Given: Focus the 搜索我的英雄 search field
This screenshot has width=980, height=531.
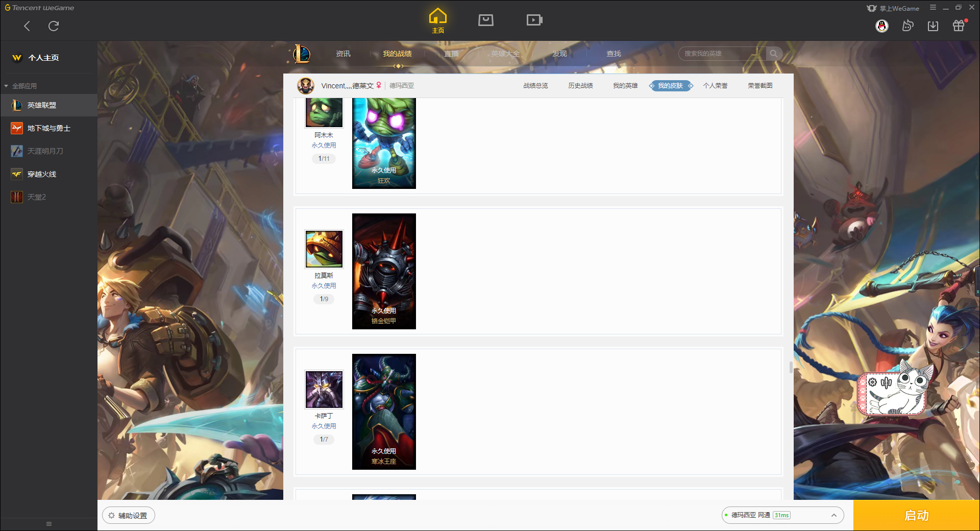Looking at the screenshot, I should click(722, 54).
